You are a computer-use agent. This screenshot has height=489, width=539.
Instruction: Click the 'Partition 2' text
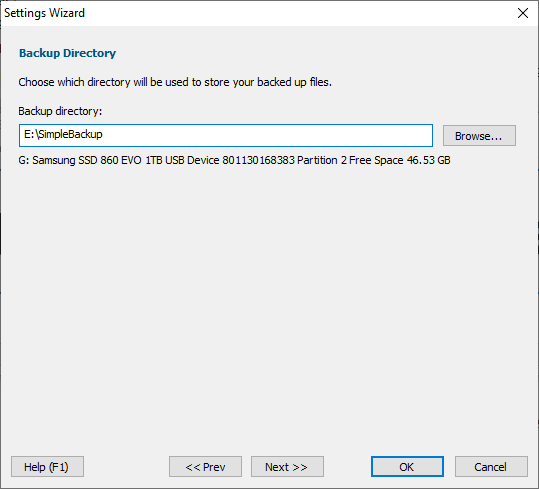(x=322, y=160)
